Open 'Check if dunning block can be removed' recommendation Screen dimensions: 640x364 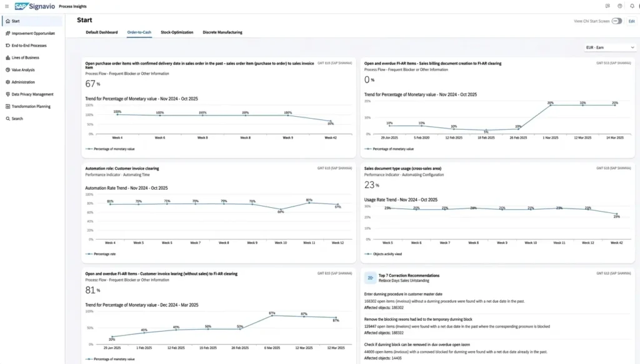[x=417, y=345]
